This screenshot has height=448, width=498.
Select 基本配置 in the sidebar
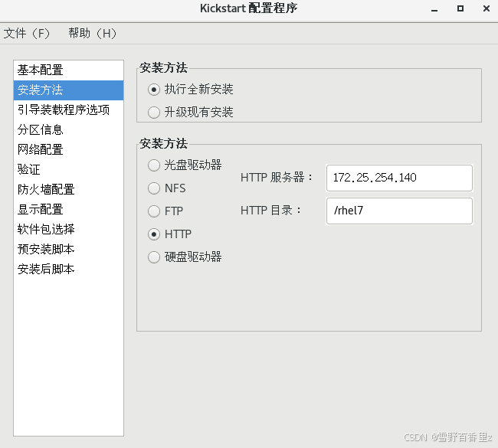(x=68, y=70)
